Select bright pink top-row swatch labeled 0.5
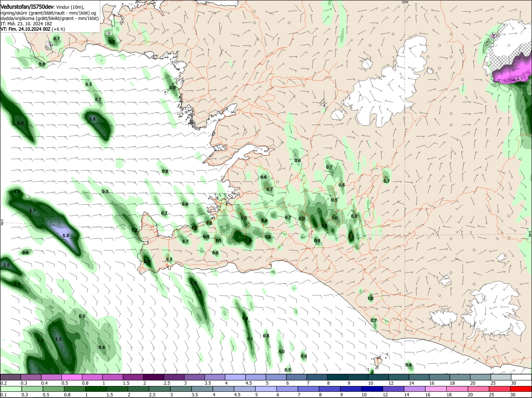Viewport: 532px width, 398px height. click(71, 377)
